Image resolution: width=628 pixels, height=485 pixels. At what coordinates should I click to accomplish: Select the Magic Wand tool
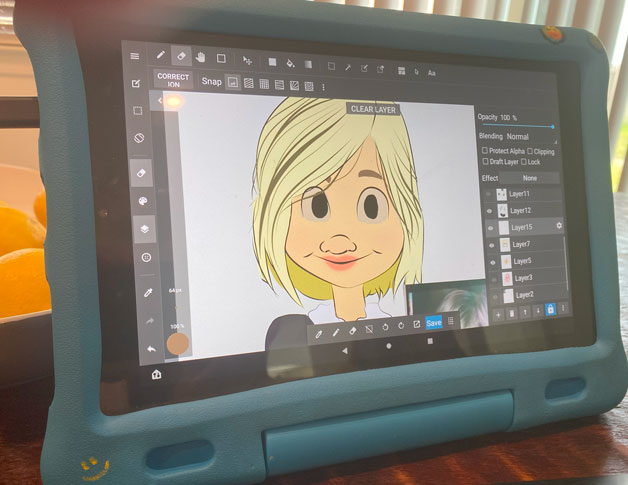[348, 67]
